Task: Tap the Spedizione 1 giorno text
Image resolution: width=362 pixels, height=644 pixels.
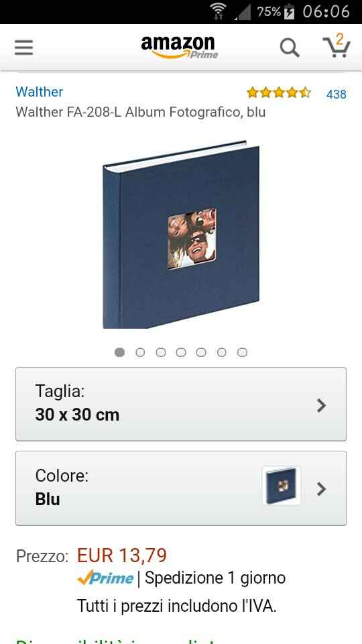Action: tap(215, 578)
